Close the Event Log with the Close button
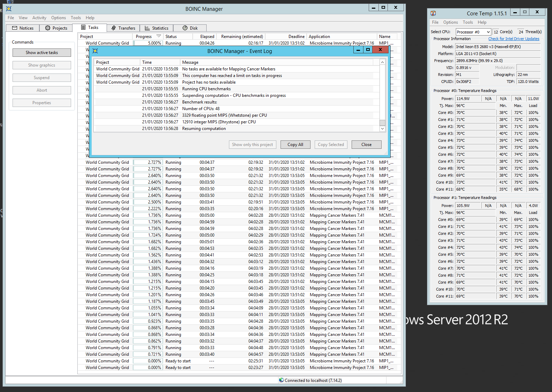The height and width of the screenshot is (392, 552). (x=367, y=145)
